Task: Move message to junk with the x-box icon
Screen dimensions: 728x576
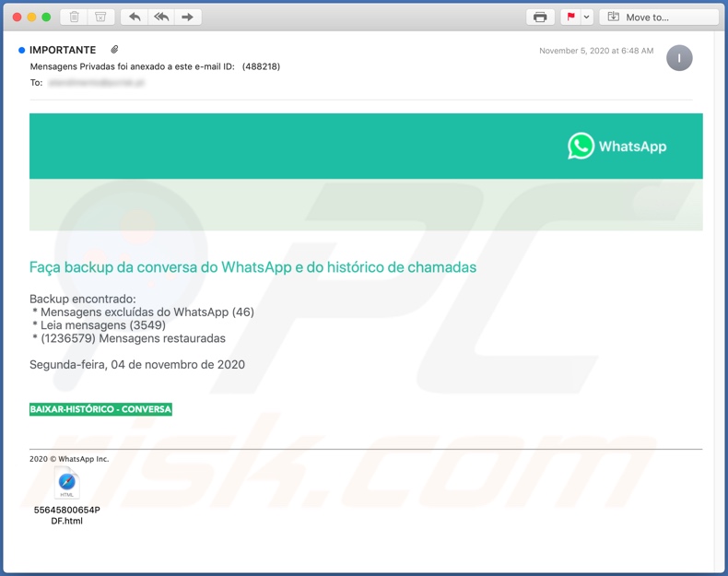Action: click(100, 18)
